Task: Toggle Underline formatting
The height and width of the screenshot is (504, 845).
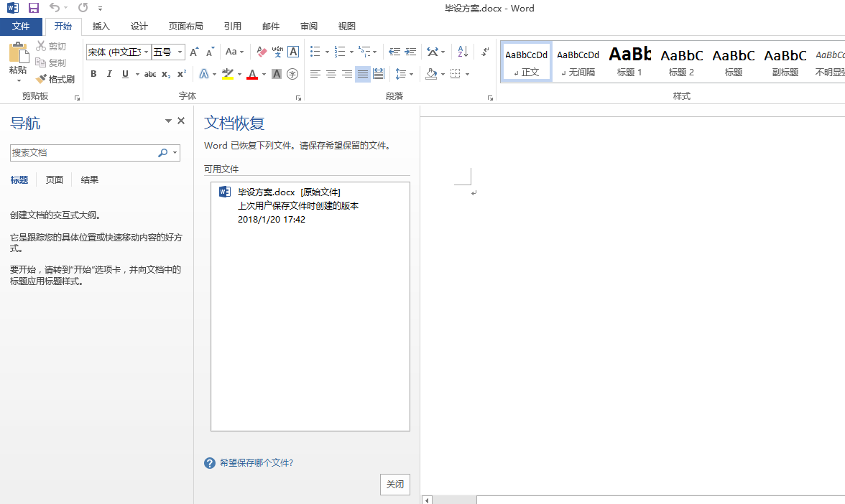Action: [x=125, y=74]
